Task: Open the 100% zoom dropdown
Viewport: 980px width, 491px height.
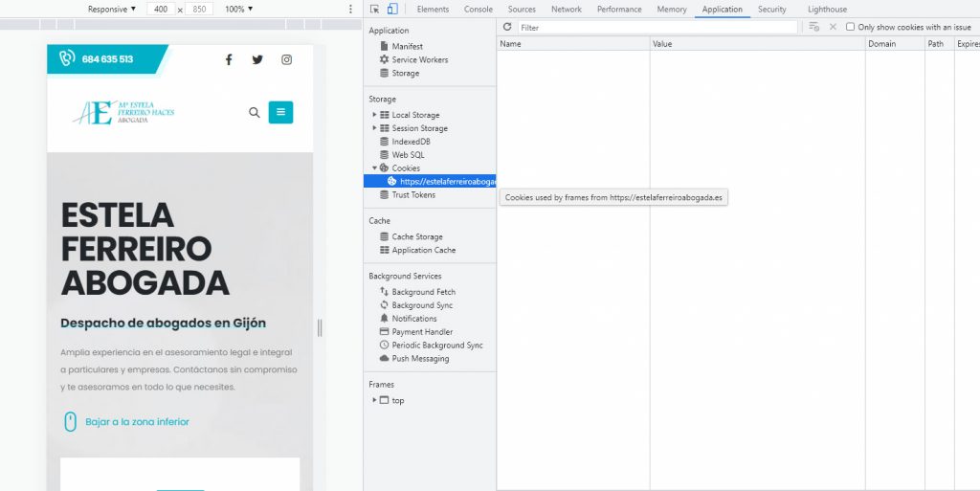Action: (238, 10)
